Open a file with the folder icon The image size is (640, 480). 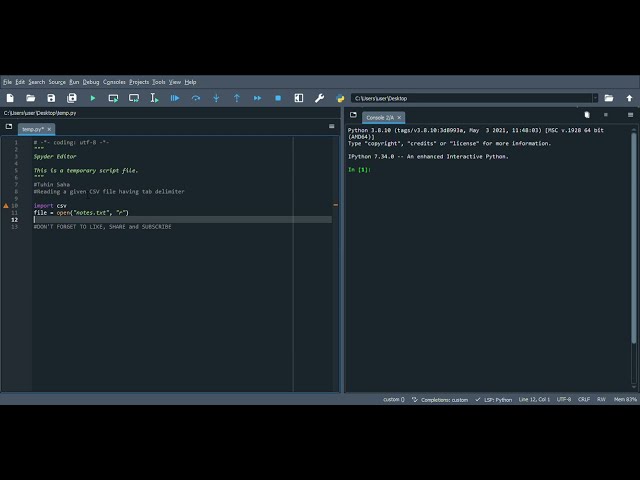[31, 98]
